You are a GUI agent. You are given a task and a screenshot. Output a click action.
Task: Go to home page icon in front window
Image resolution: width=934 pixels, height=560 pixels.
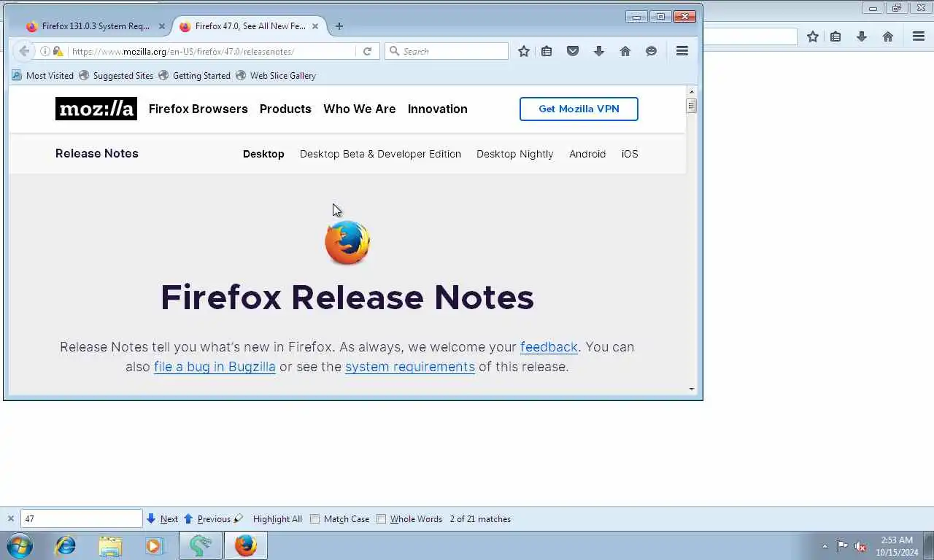(625, 51)
